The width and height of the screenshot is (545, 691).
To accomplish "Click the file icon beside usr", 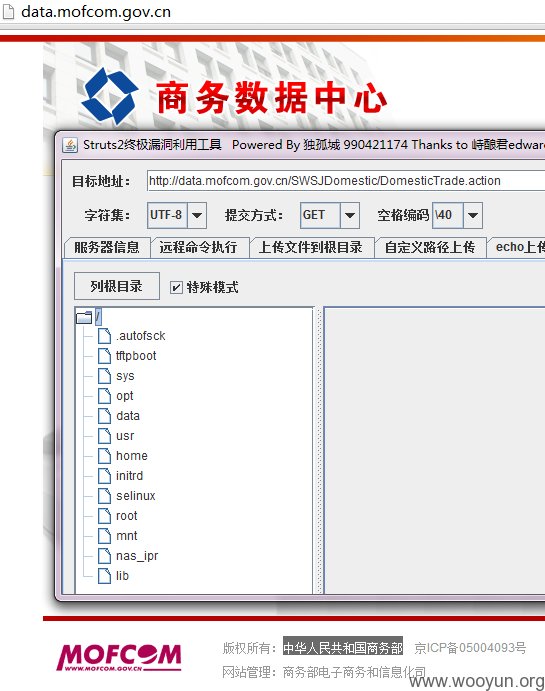I will [x=104, y=436].
